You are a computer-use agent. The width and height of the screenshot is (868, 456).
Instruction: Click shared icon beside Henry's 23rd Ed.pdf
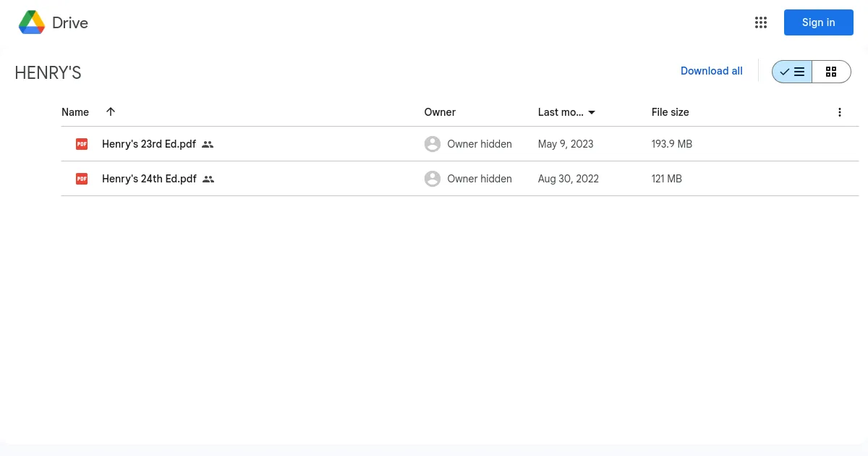[x=208, y=144]
